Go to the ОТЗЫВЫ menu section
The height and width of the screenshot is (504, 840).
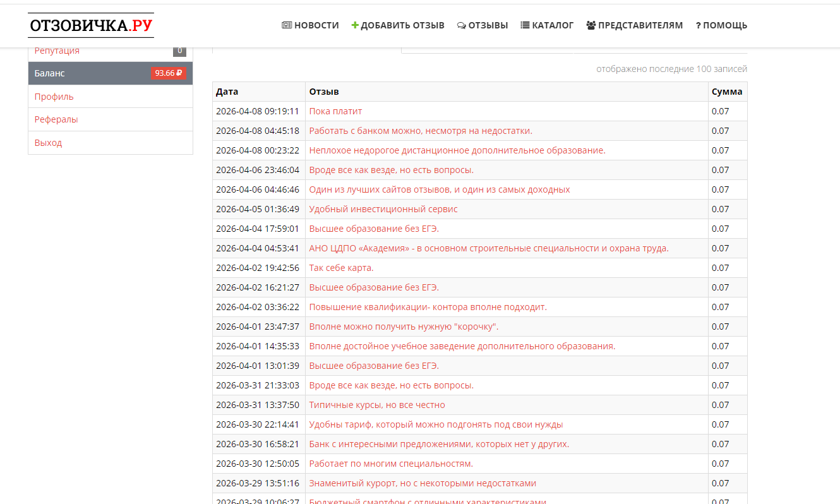coord(483,25)
